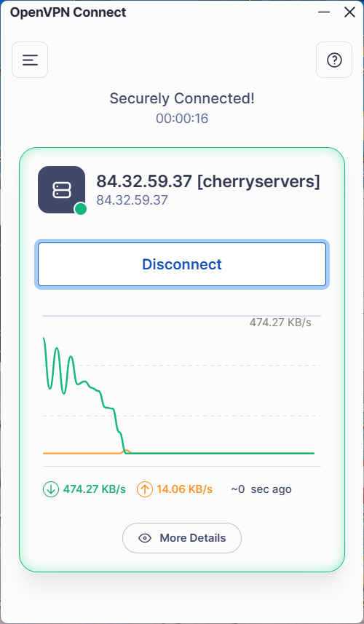Click the graph peak label 474.27 KB/s
Screen dimensions: 364x624
point(280,323)
